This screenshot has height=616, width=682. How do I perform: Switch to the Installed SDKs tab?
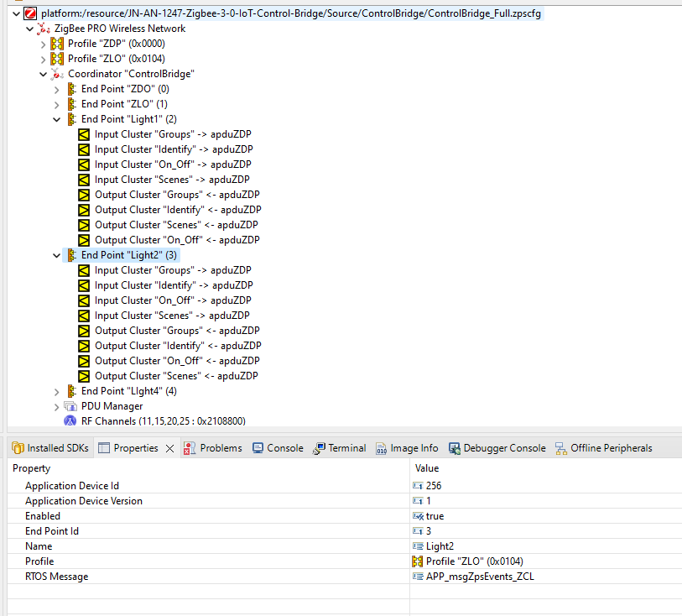(50, 448)
